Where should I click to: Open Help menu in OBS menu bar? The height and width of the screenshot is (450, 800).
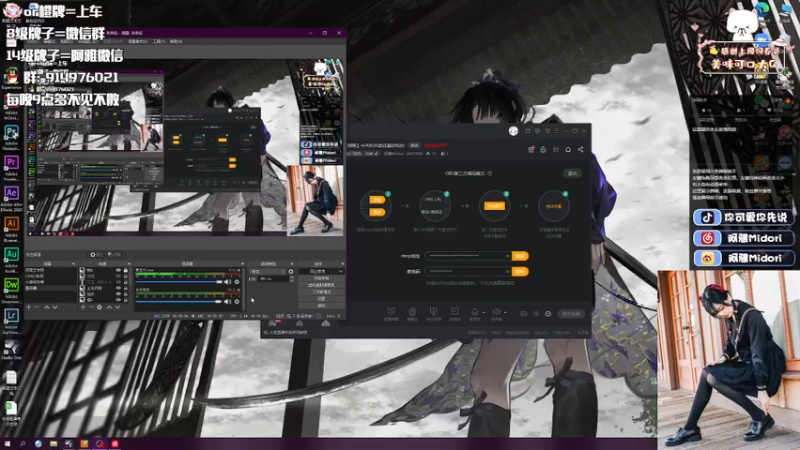coord(176,41)
